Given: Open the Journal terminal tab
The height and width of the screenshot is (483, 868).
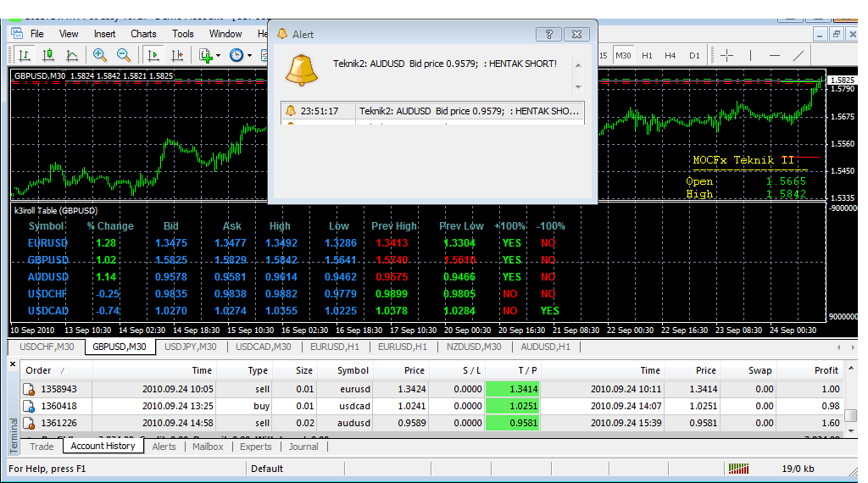Looking at the screenshot, I should pyautogui.click(x=303, y=447).
